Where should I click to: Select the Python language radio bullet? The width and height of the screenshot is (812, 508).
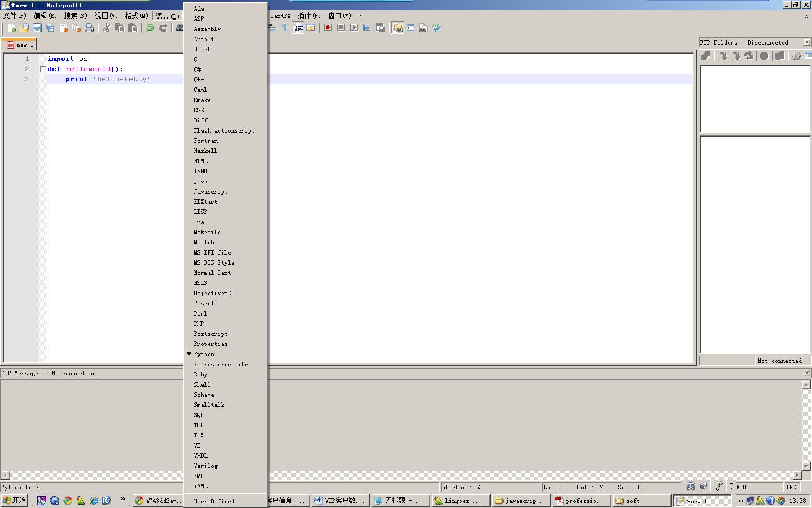coord(188,354)
